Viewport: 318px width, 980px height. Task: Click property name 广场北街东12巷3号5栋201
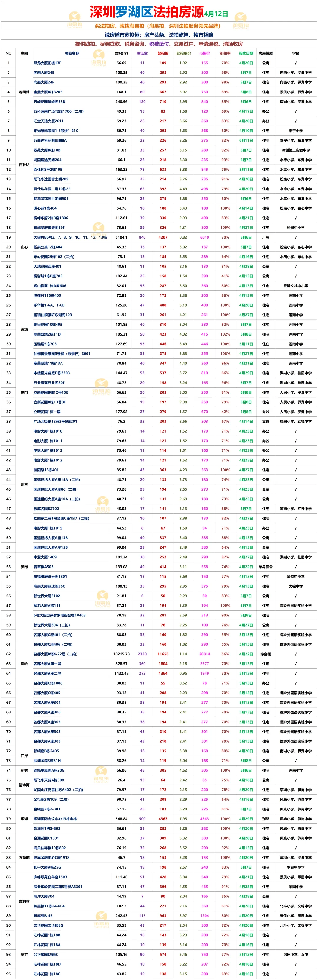pyautogui.click(x=55, y=422)
